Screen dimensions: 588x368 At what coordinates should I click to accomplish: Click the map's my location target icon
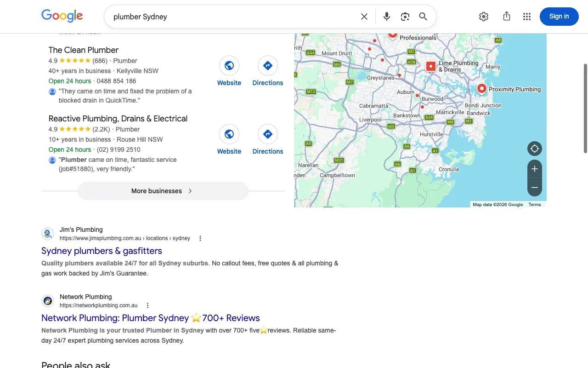pyautogui.click(x=535, y=149)
